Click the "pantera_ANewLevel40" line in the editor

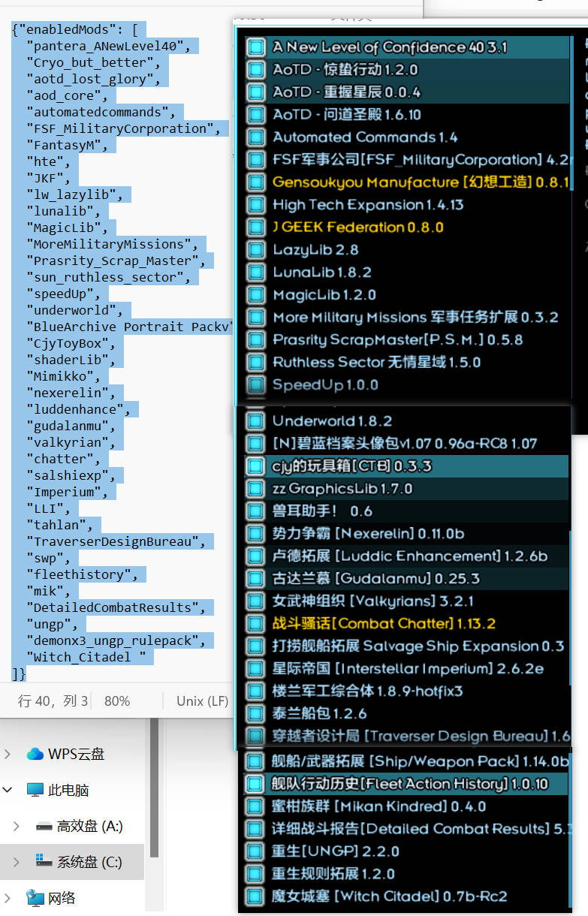click(107, 47)
